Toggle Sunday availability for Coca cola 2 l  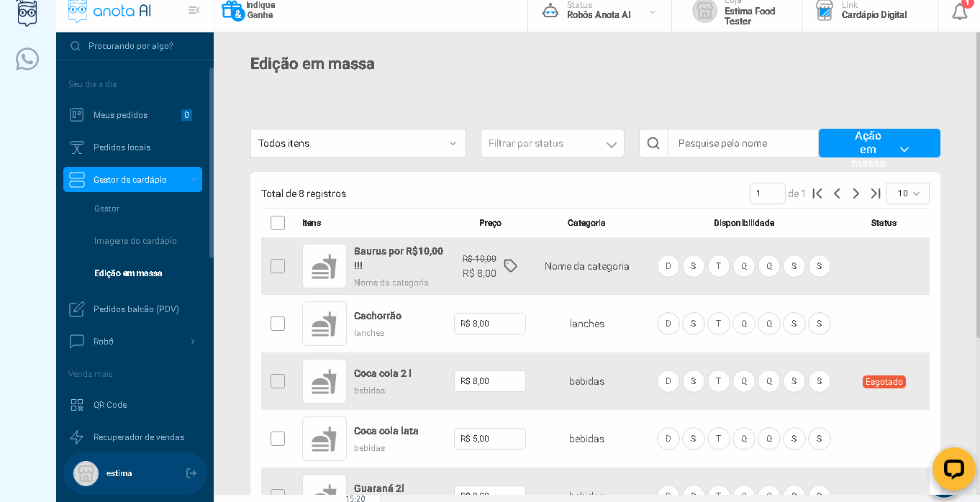[x=668, y=381]
